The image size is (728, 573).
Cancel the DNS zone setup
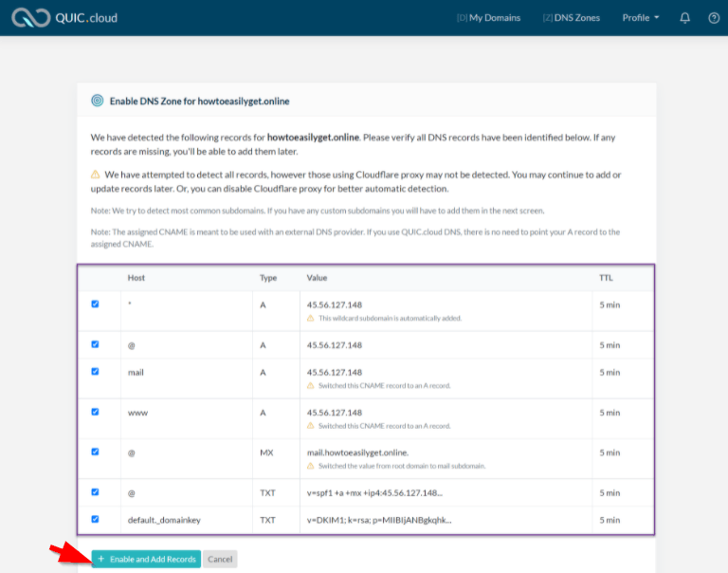pos(220,559)
